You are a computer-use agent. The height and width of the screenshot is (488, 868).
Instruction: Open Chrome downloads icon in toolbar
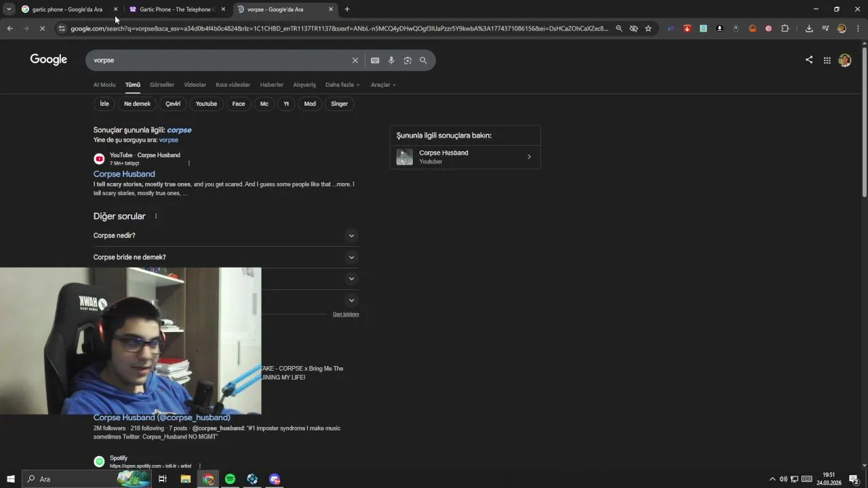[x=809, y=28]
